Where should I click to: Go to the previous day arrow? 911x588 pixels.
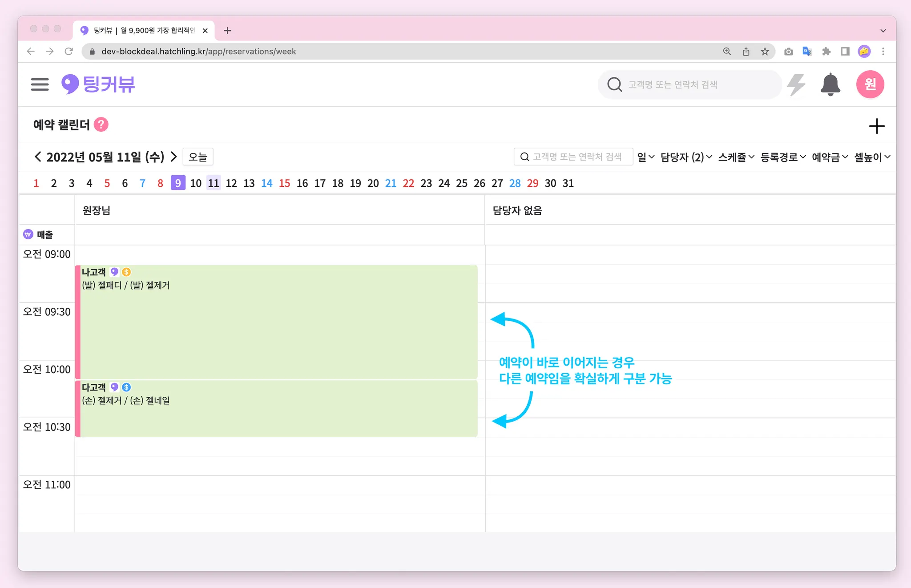click(x=38, y=157)
